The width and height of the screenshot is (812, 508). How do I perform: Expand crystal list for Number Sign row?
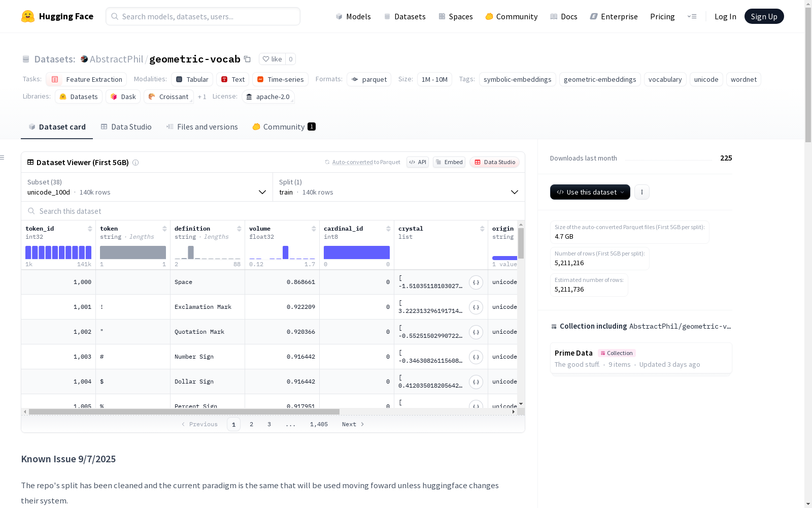coord(476,357)
